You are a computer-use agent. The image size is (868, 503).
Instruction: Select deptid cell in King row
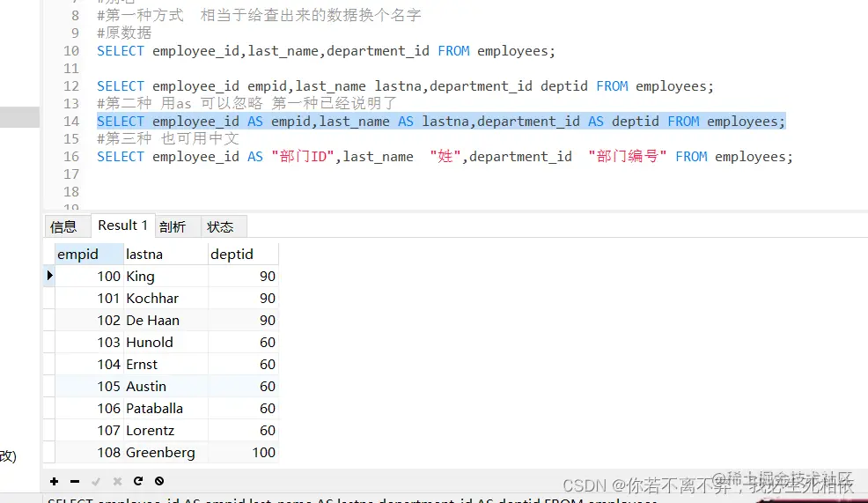(244, 276)
